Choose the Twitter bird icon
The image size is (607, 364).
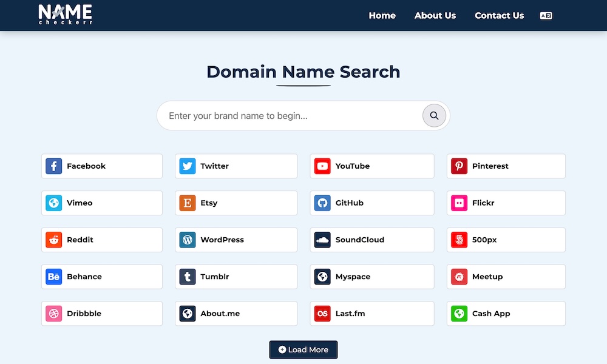pos(188,166)
